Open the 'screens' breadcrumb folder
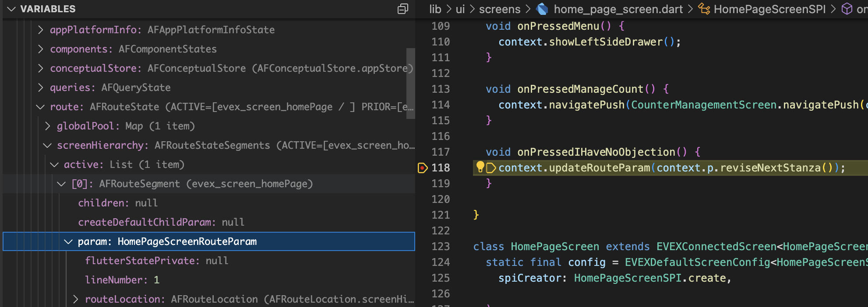The width and height of the screenshot is (868, 307). tap(499, 9)
